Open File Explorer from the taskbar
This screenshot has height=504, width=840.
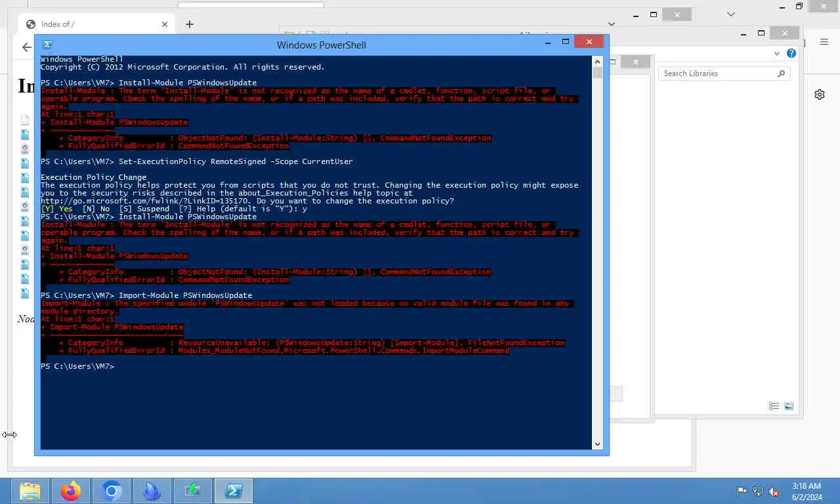coord(30,491)
